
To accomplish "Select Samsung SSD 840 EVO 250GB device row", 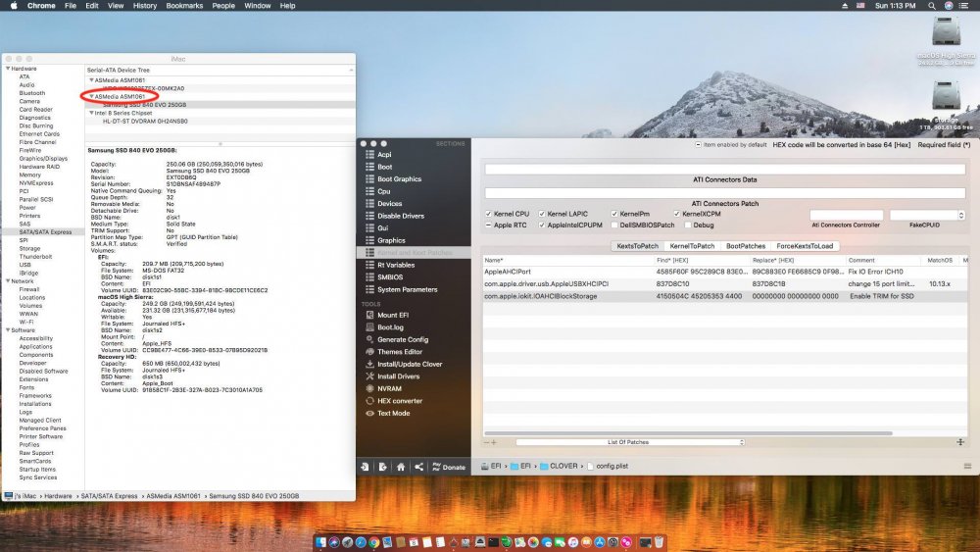I will pyautogui.click(x=220, y=105).
